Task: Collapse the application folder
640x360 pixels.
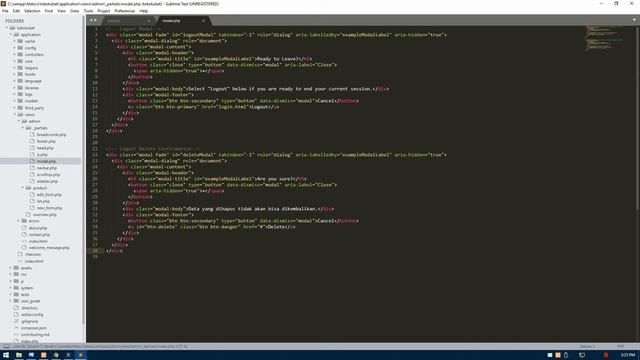Action: coord(11,35)
